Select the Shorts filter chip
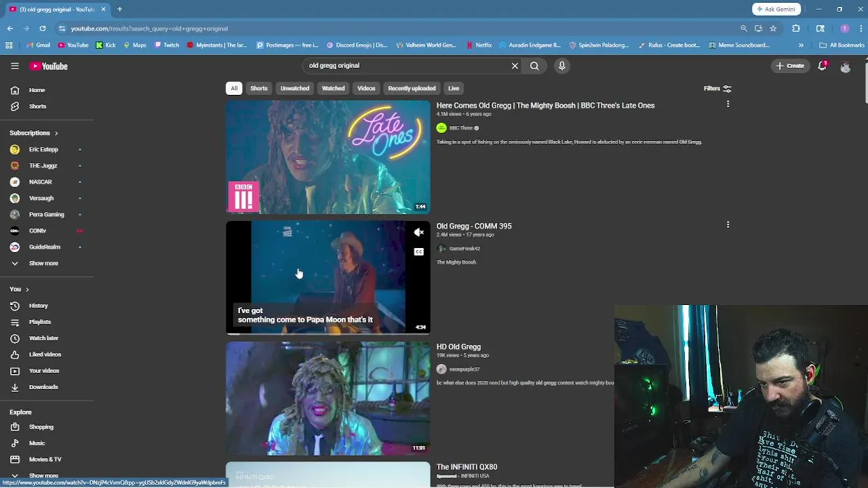This screenshot has height=488, width=868. coord(259,88)
